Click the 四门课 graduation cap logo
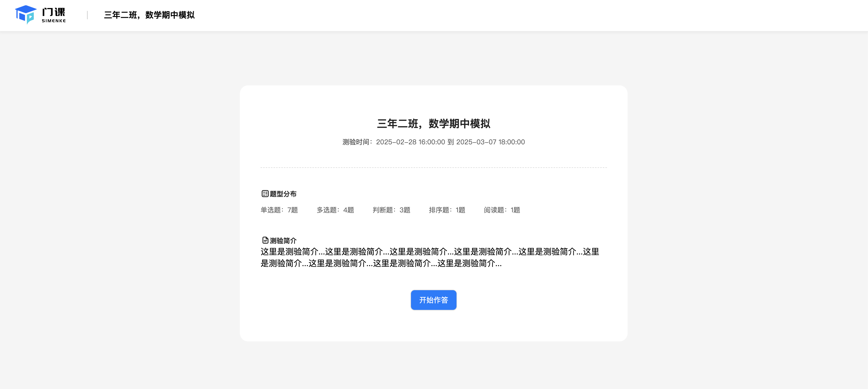Viewport: 868px width, 389px height. pyautogui.click(x=26, y=14)
